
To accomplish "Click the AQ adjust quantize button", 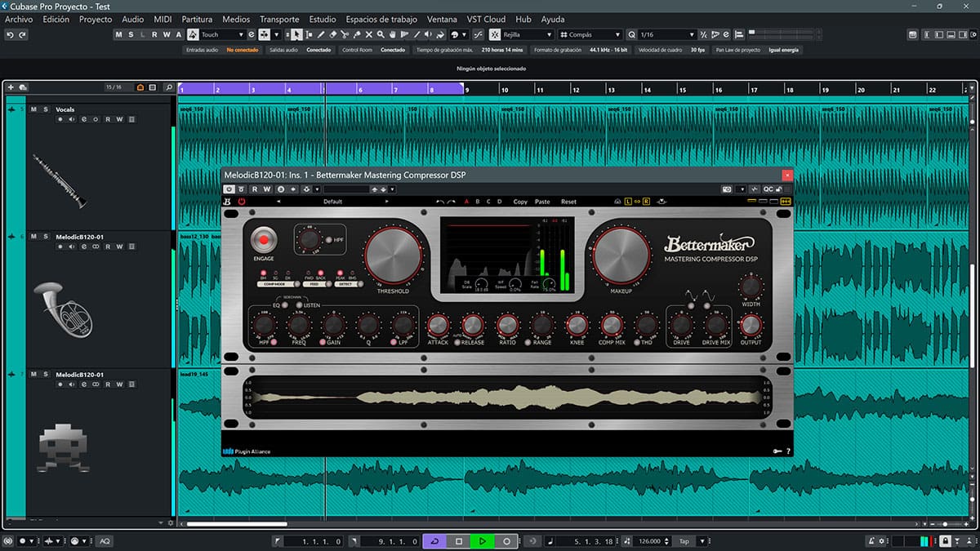I will pyautogui.click(x=105, y=541).
